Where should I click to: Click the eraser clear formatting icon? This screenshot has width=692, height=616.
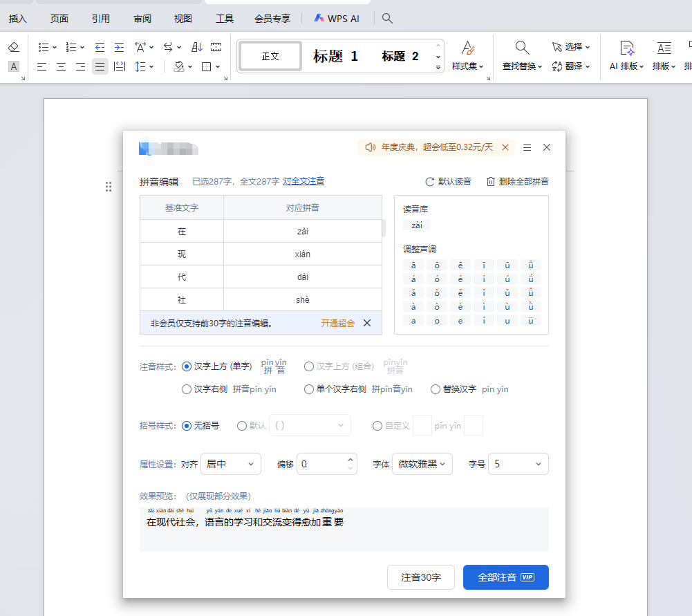click(14, 47)
